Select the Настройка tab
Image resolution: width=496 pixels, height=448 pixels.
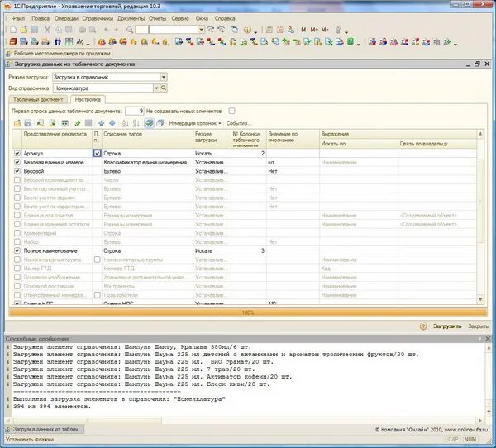88,99
